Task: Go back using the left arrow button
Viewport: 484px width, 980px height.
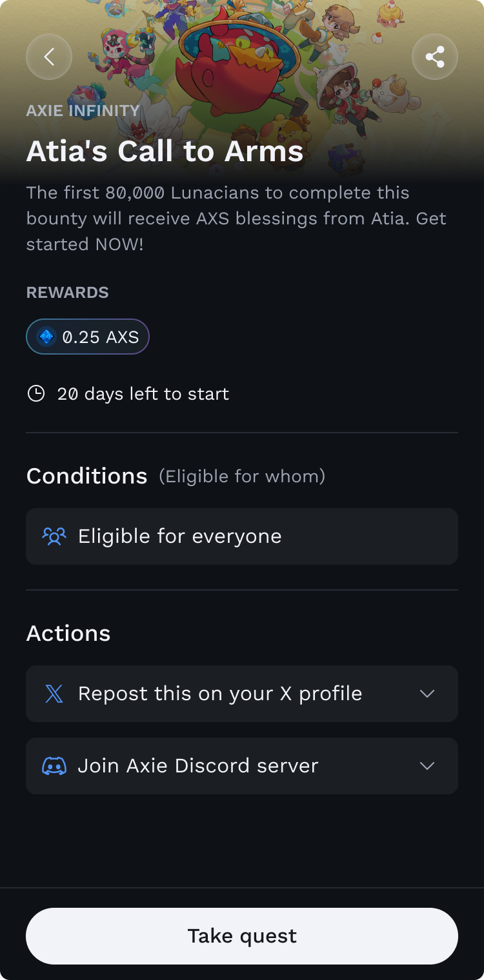Action: pyautogui.click(x=49, y=57)
